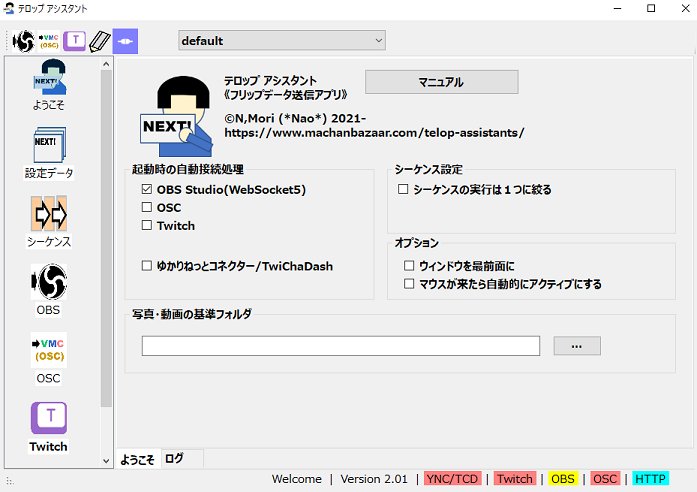697x492 pixels.
Task: Enable シーケンスの実行は１つに絞る checkbox
Action: click(403, 189)
